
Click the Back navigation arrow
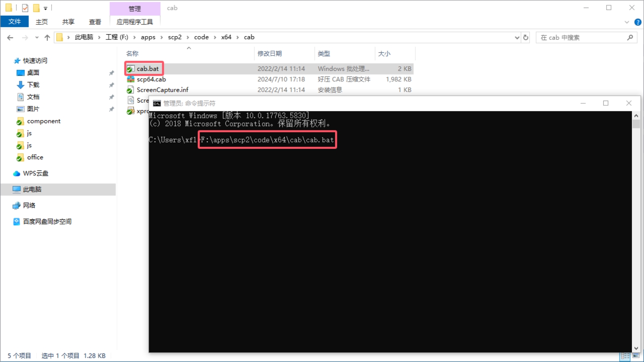10,37
